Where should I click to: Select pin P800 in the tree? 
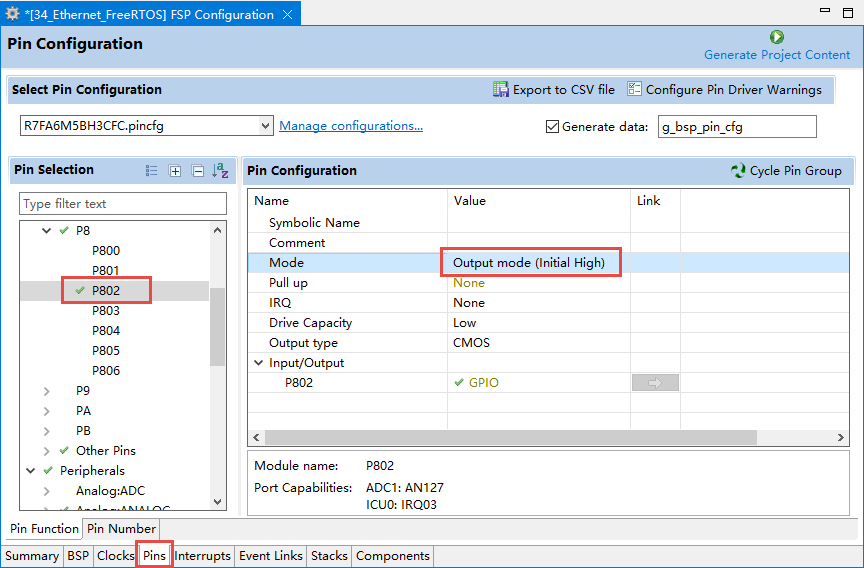click(x=106, y=251)
